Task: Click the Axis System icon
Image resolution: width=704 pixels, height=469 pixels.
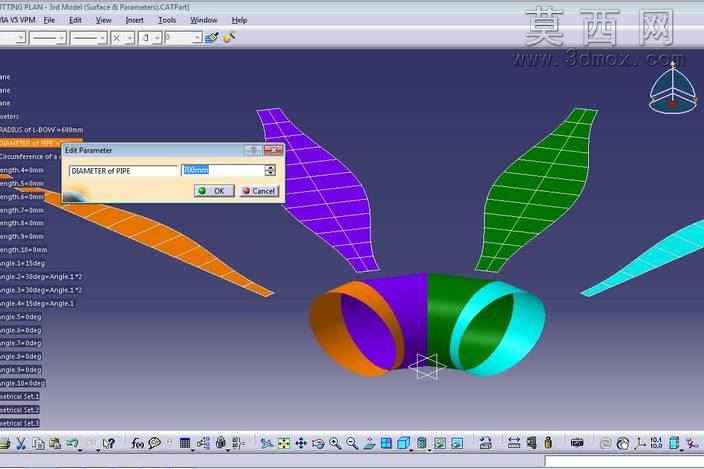Action: [x=640, y=443]
